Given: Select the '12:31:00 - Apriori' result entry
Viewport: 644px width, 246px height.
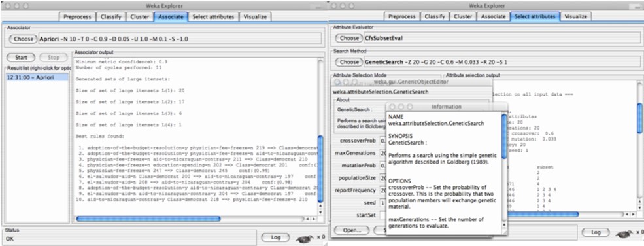Looking at the screenshot, I should 37,77.
